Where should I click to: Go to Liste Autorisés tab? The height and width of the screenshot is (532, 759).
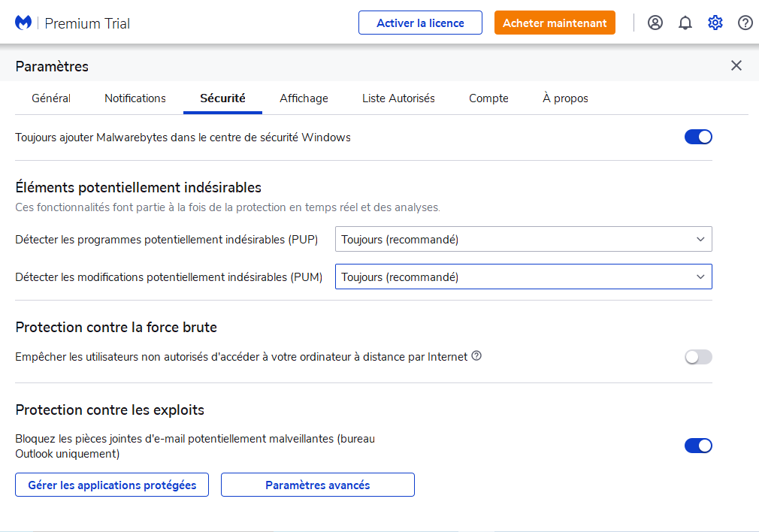pos(398,98)
